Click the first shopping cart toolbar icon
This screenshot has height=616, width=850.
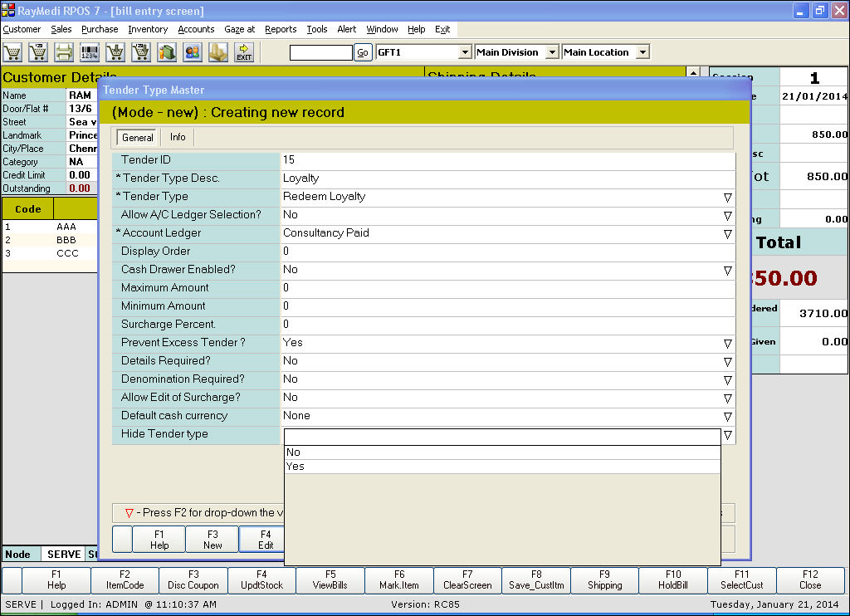(12, 52)
